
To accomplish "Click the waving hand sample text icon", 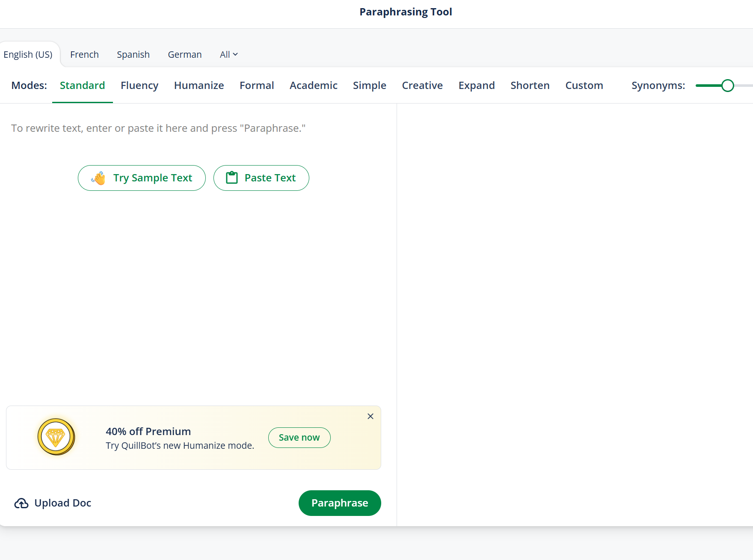I will pyautogui.click(x=98, y=178).
